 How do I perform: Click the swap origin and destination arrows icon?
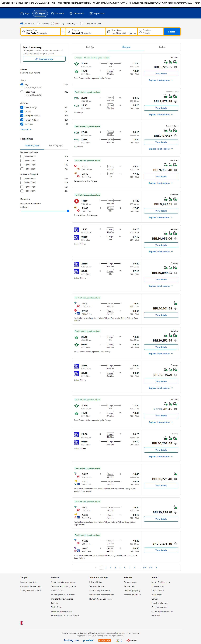[x=63, y=32]
